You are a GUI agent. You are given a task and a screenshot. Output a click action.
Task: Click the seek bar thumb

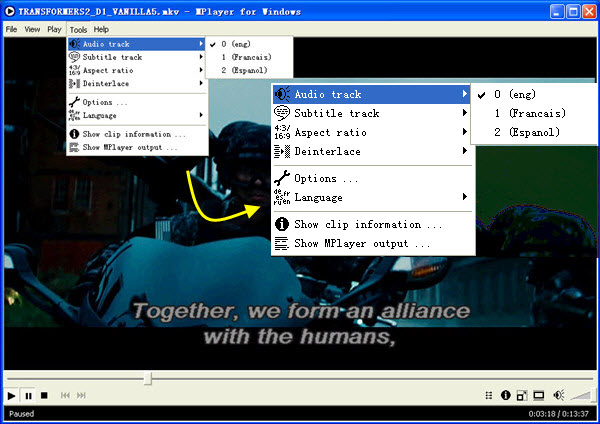coord(148,378)
